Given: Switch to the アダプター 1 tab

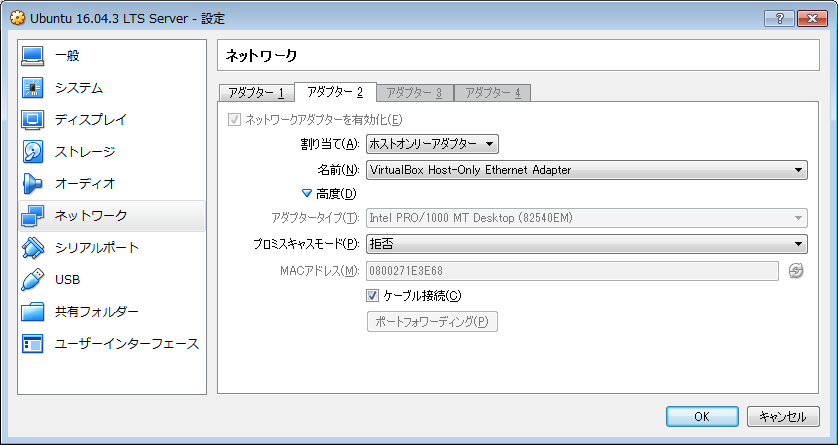Looking at the screenshot, I should tap(256, 93).
